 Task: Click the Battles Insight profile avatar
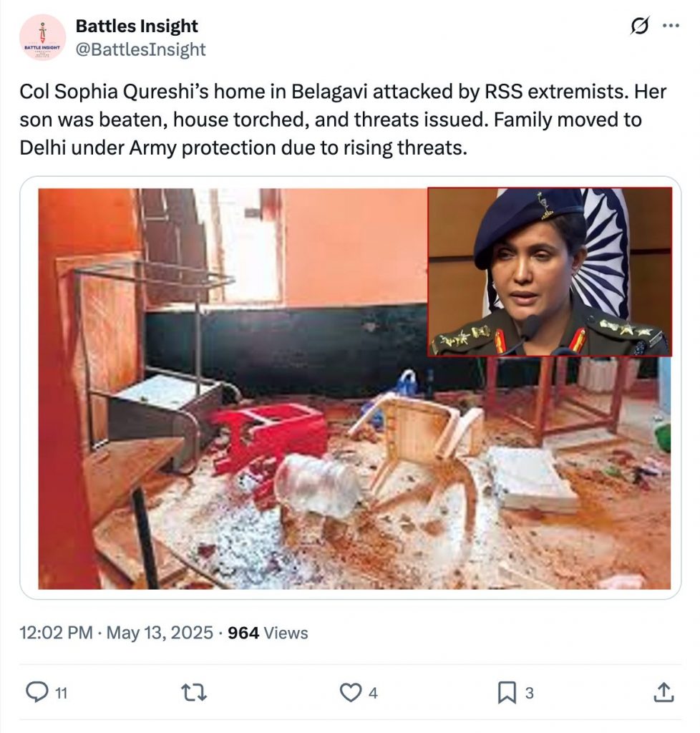point(43,38)
